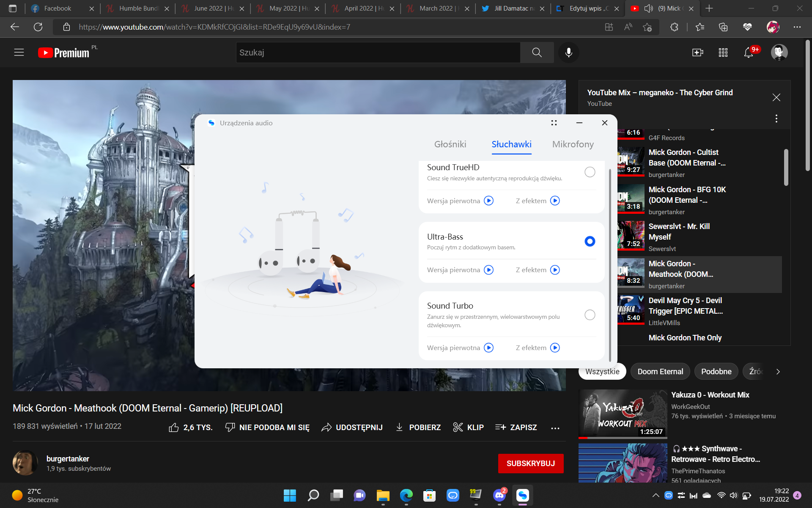Play Ultra-Bass original version preview

click(x=488, y=270)
